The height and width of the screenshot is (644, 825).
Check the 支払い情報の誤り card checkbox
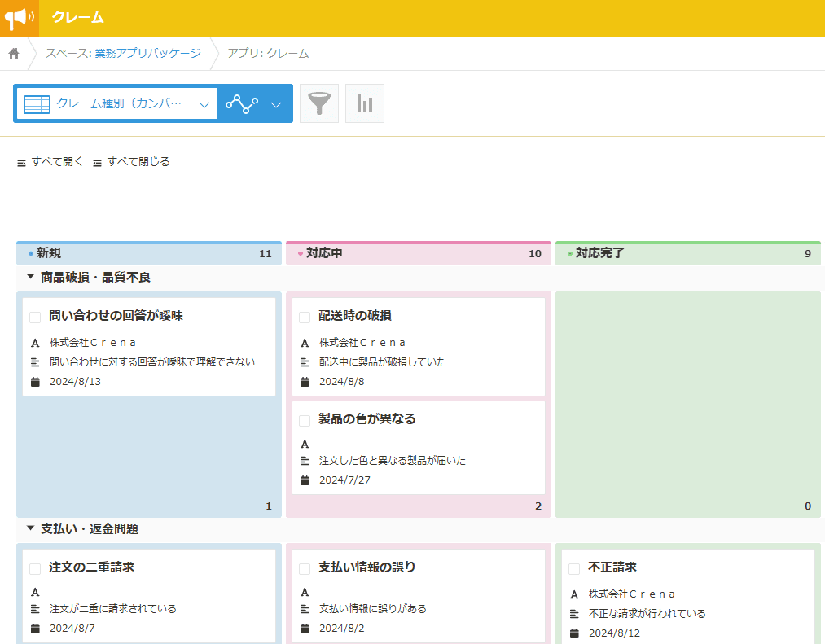(305, 569)
